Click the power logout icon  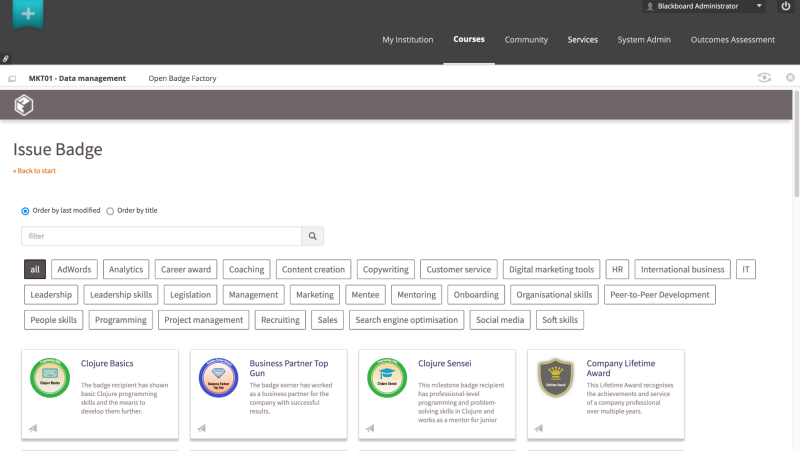pyautogui.click(x=786, y=6)
